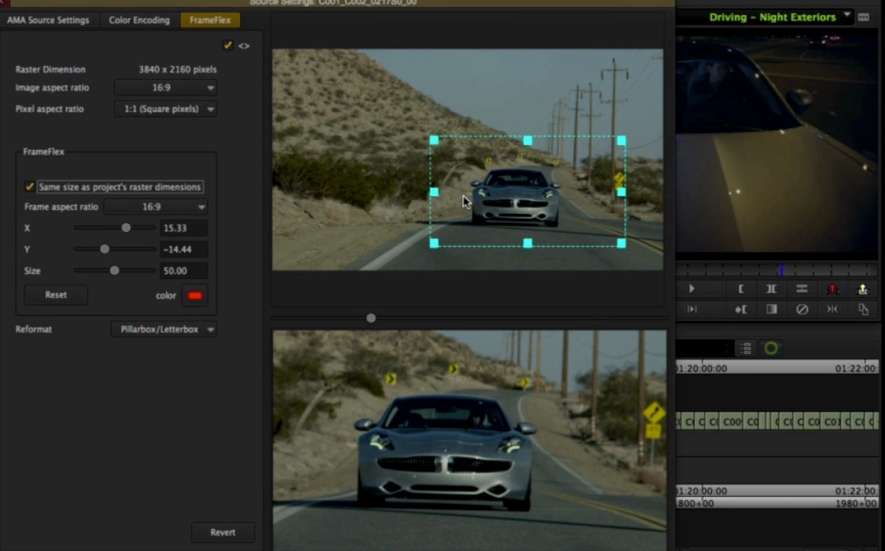Click the icon right of clip name menu

point(864,18)
